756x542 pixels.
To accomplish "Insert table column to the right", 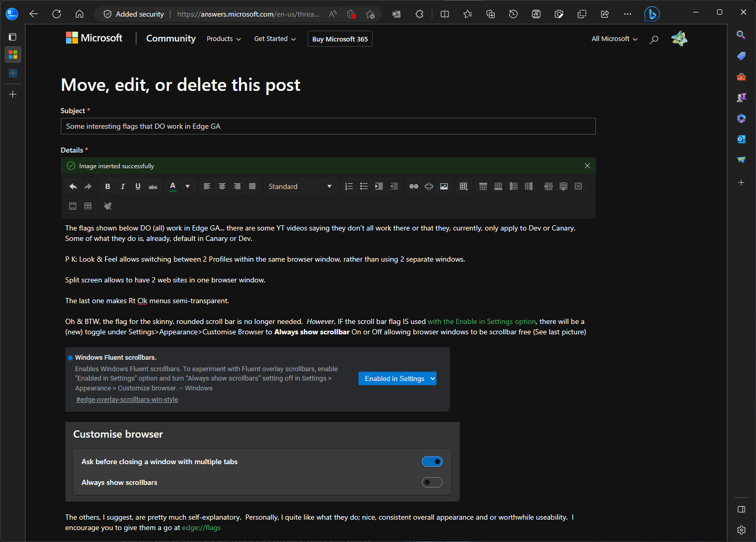I will 528,186.
